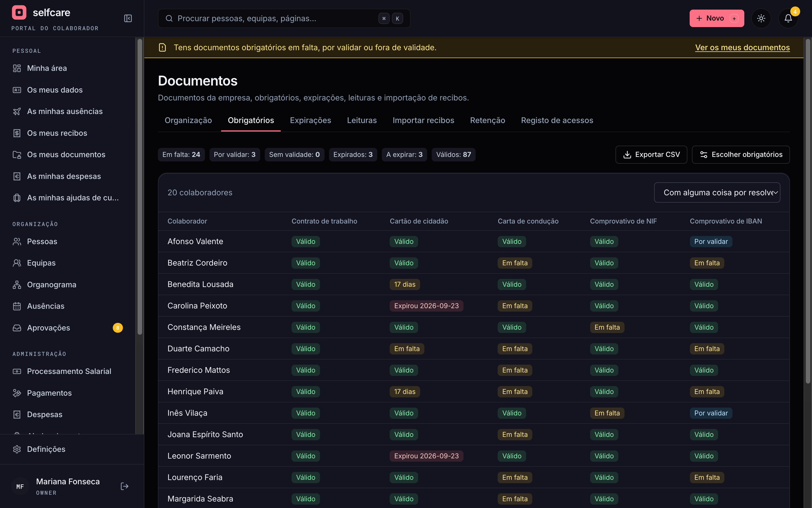Click the Novo button
This screenshot has height=508, width=812.
click(717, 18)
